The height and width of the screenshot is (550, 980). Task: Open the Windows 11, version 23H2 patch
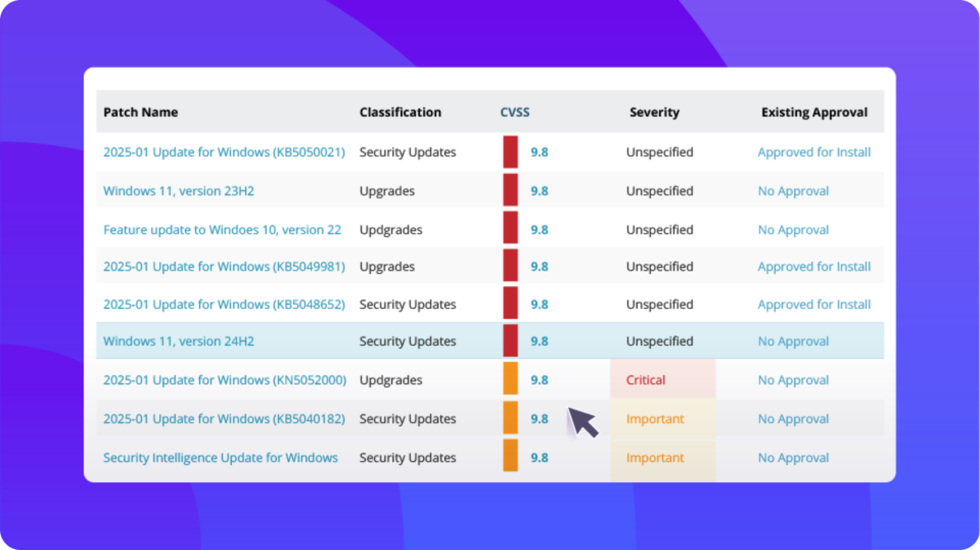(x=178, y=190)
